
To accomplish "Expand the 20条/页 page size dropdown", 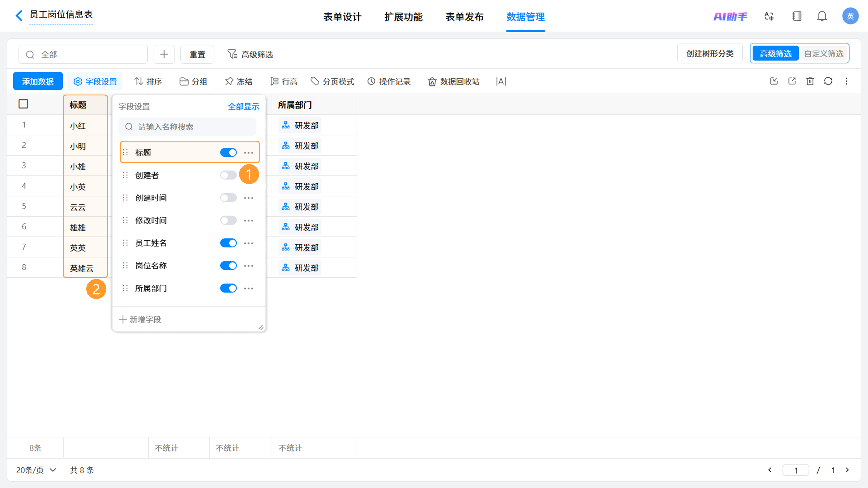I will point(36,470).
